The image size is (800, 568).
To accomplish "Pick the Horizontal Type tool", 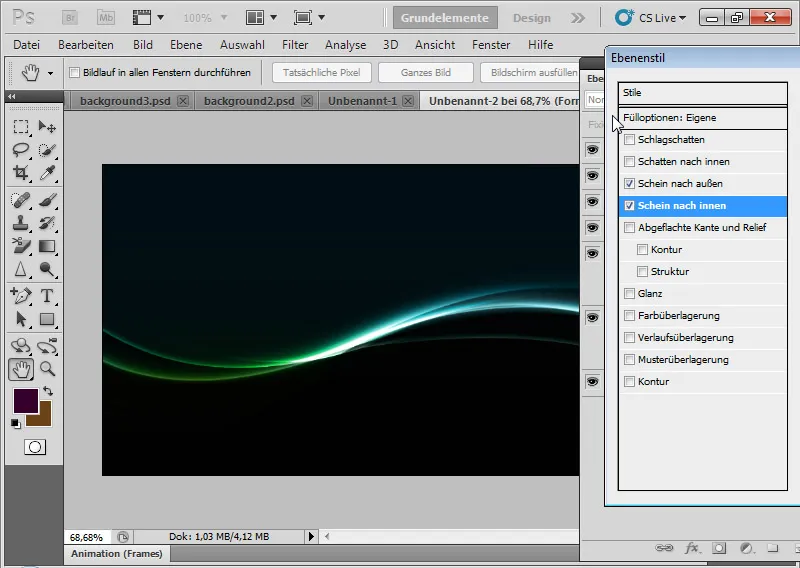I will [46, 296].
